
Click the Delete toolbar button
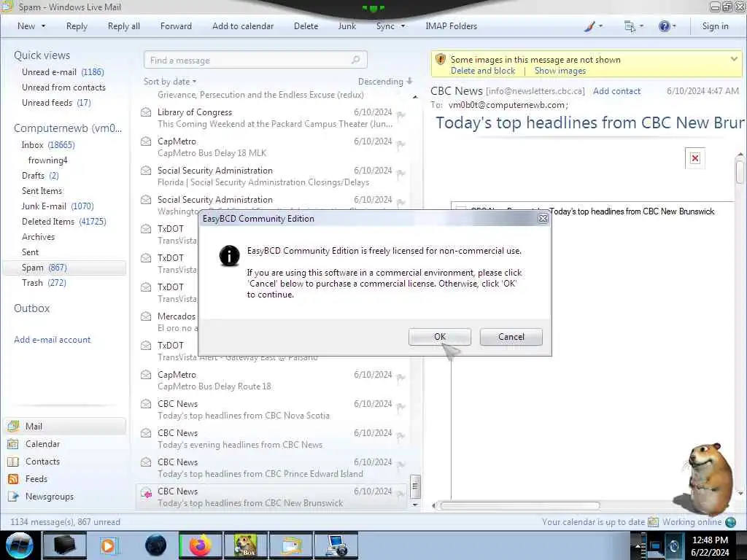click(x=306, y=26)
